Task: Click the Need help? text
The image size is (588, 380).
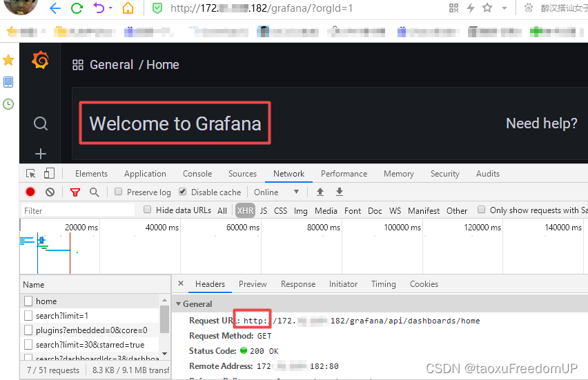Action: coord(542,123)
